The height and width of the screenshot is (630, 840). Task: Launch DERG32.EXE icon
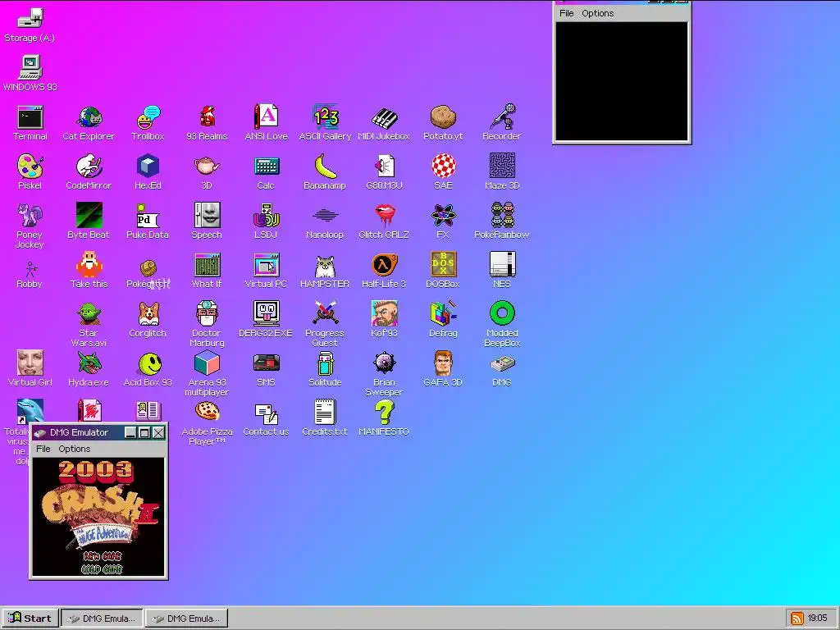coord(266,321)
